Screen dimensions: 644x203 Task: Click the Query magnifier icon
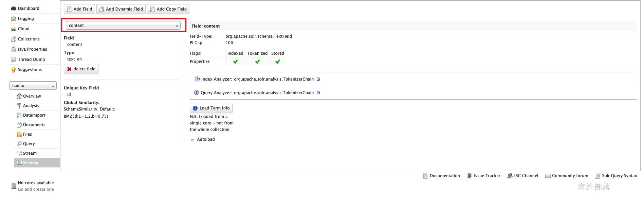19,144
